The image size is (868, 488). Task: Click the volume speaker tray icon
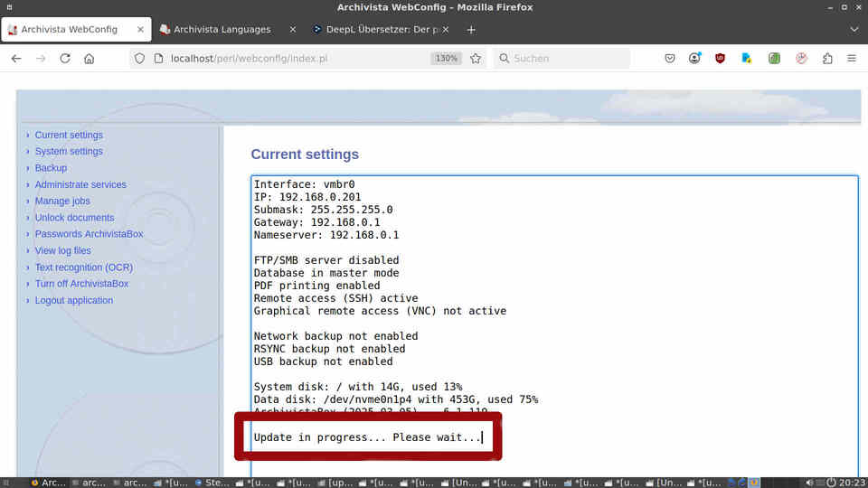click(809, 483)
